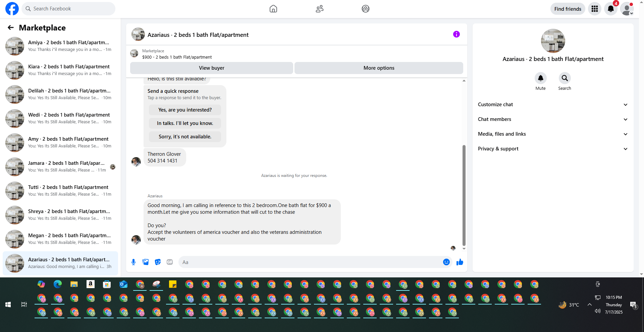Click the View buyer button
The height and width of the screenshot is (332, 644).
(212, 68)
